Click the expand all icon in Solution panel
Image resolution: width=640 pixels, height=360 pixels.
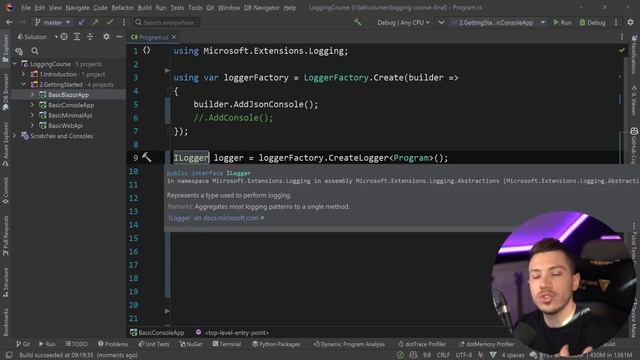point(77,37)
